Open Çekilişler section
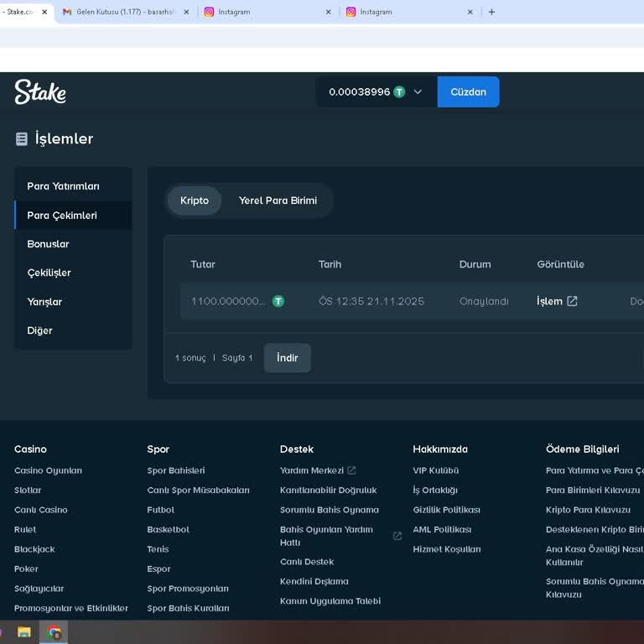The height and width of the screenshot is (644, 644). point(73,273)
